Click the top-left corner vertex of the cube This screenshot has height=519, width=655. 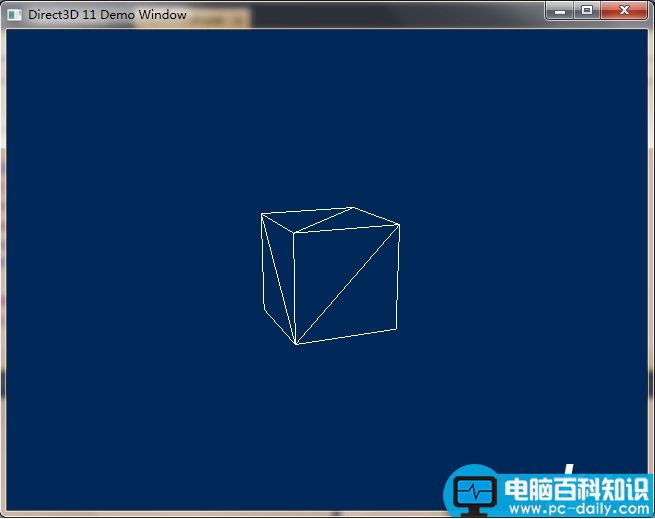coord(261,214)
